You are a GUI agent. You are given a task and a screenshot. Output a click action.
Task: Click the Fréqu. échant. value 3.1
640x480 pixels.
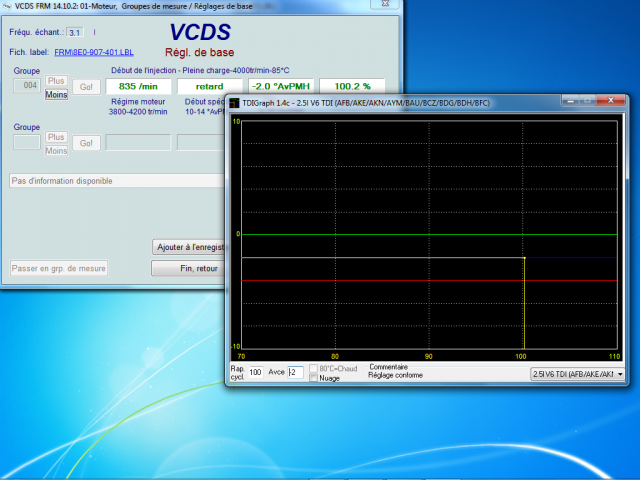pyautogui.click(x=75, y=32)
